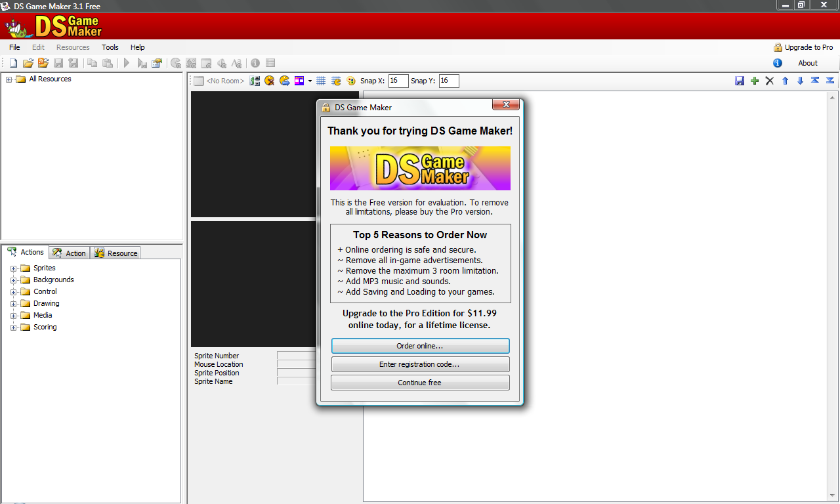The image size is (840, 504).
Task: Click the Save floppy disk icon in main toolbar
Action: [x=58, y=63]
